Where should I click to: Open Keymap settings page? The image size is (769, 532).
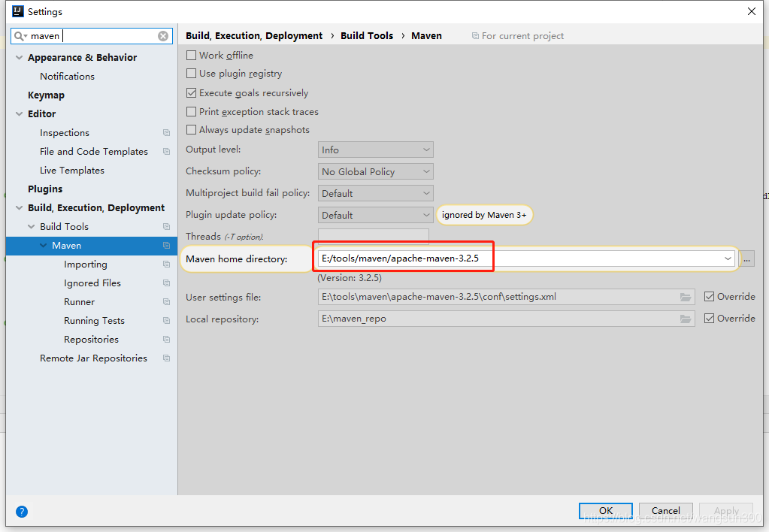(x=46, y=95)
